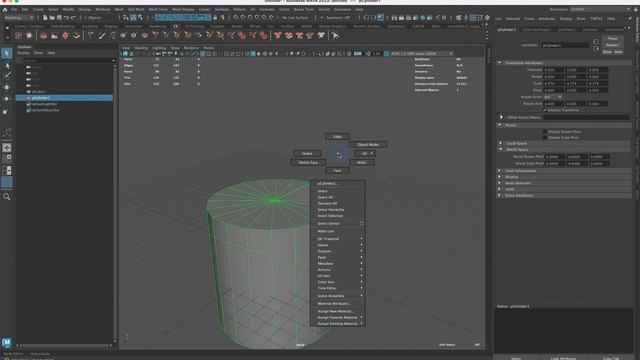640x360 pixels.
Task: Select the arrow Select tool in toolbox
Action: 7,53
